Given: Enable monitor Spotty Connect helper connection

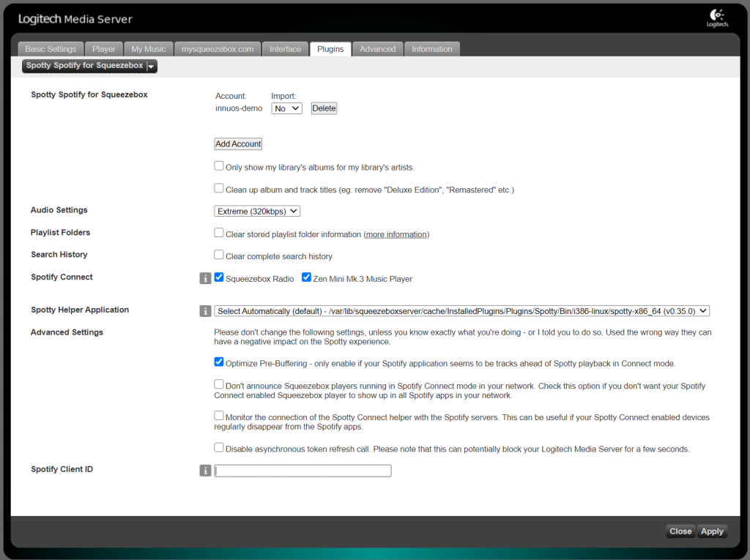Looking at the screenshot, I should 218,416.
